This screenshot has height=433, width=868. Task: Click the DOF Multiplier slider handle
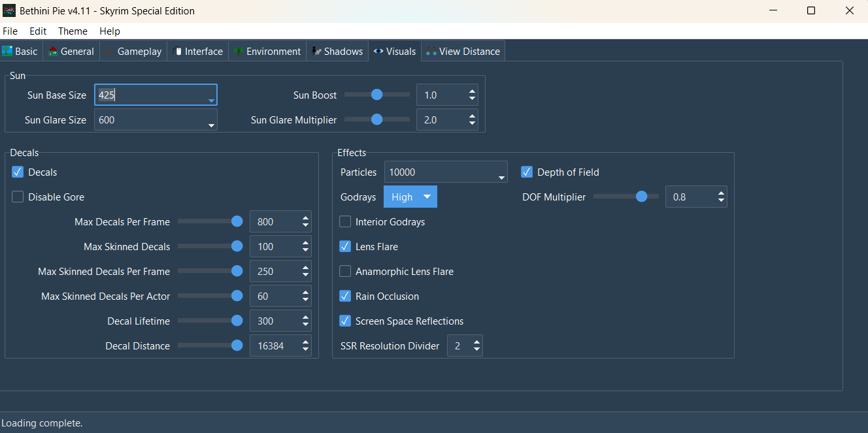[642, 197]
